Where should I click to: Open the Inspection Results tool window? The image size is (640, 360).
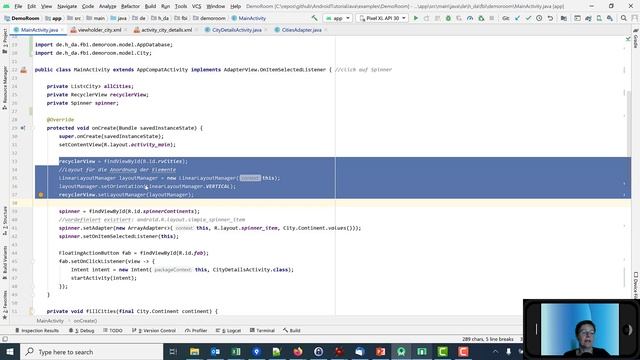tap(37, 330)
